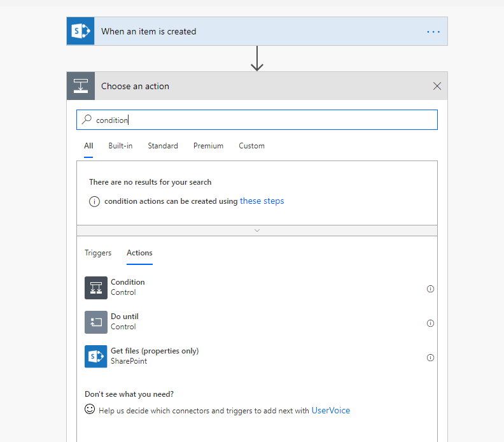Click the Do until control icon
Viewport: 504px width, 442px height.
pos(96,322)
